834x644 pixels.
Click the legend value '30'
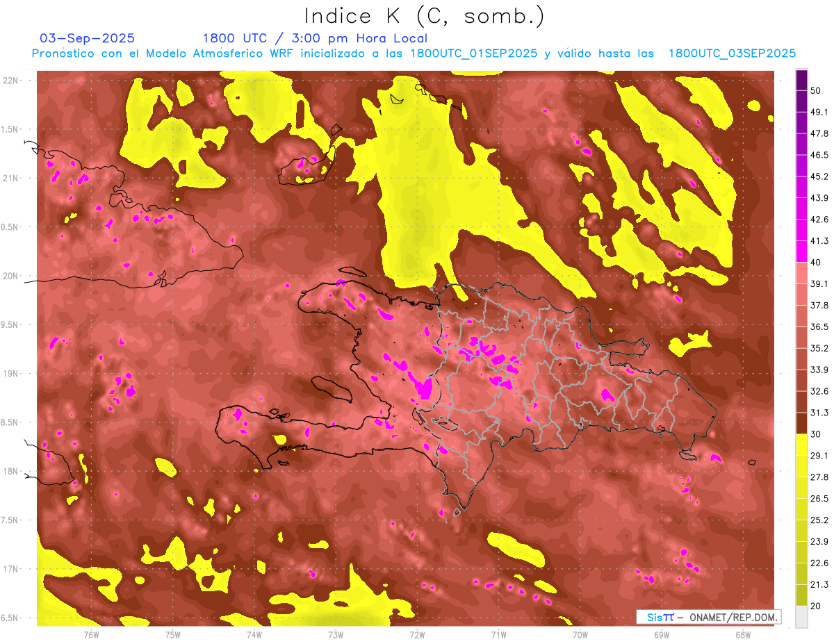coord(817,434)
